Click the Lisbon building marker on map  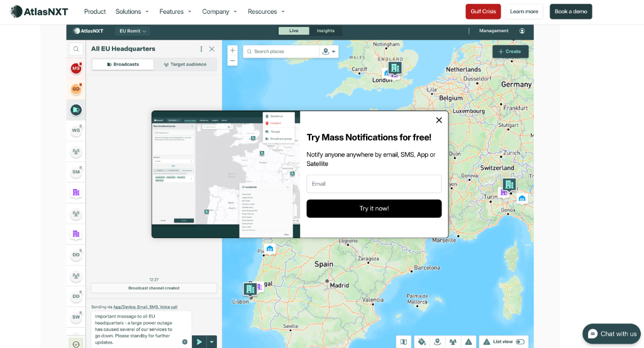click(250, 289)
